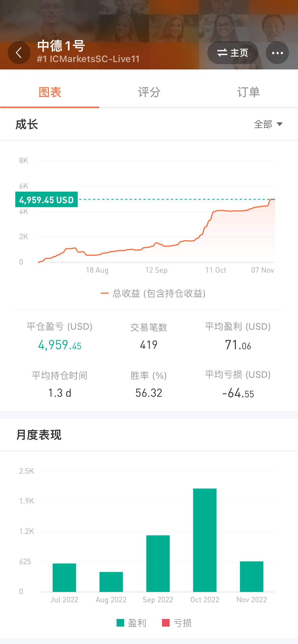Select the Sep 2022 profit bar
This screenshot has width=298, height=644.
(x=158, y=563)
